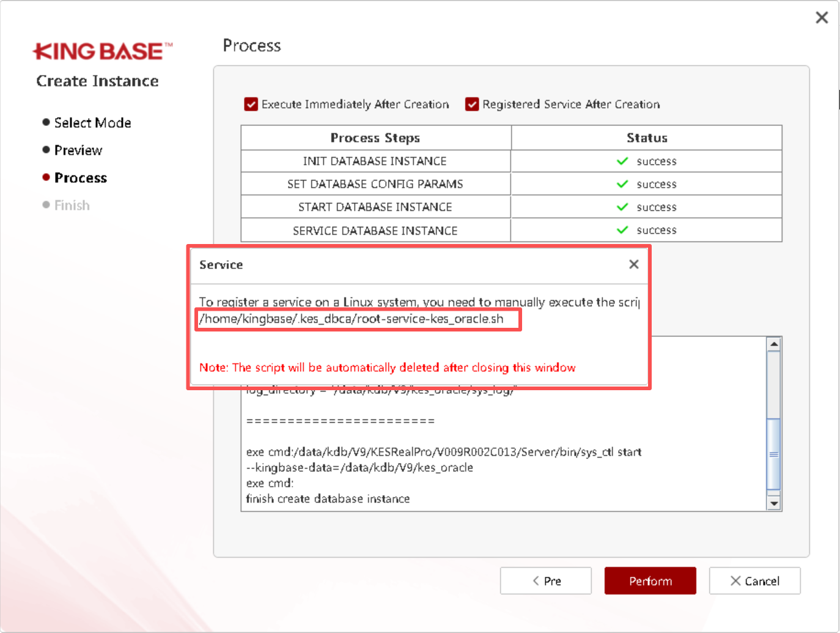Click the log scrollbar up arrow
This screenshot has width=840, height=633.
(774, 344)
